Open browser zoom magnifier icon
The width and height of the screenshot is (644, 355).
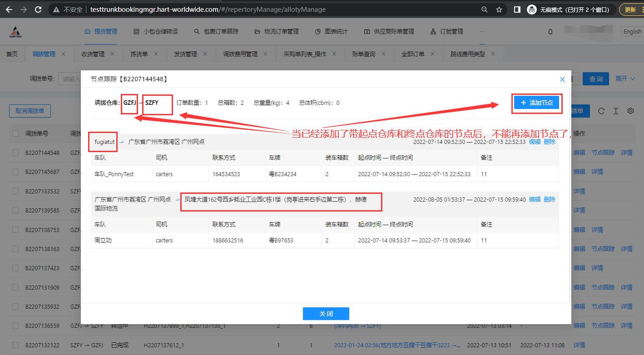pyautogui.click(x=485, y=9)
